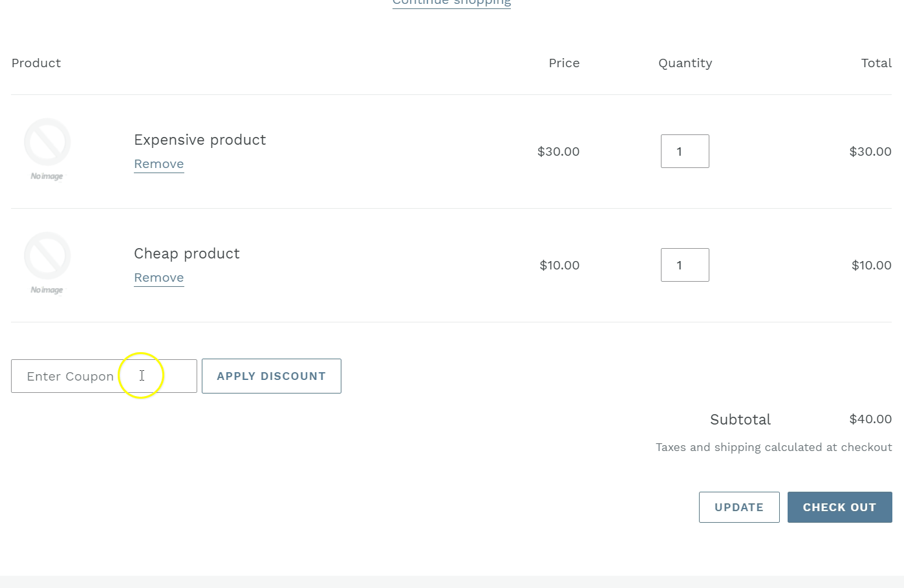Click the Subtotal label
The image size is (904, 588).
[x=740, y=420]
